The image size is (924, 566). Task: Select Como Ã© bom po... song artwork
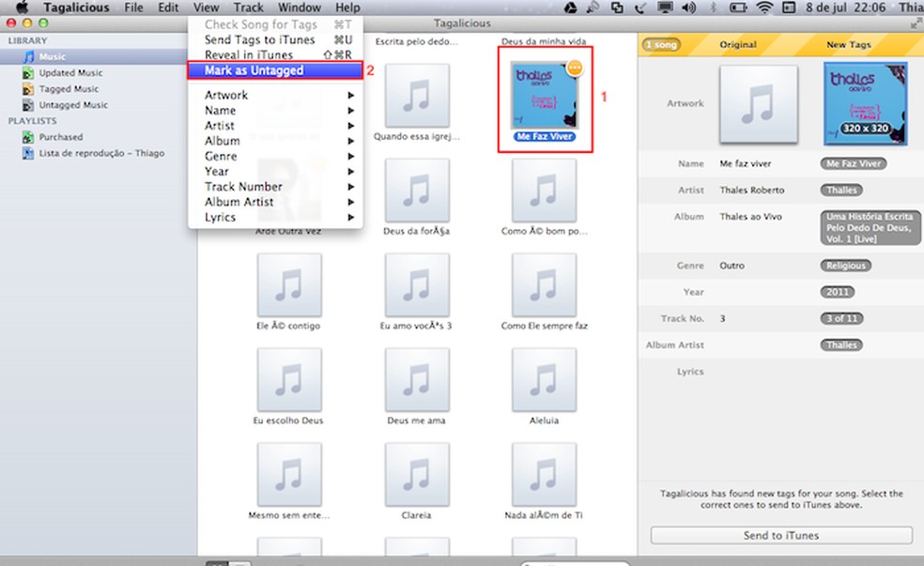[544, 191]
